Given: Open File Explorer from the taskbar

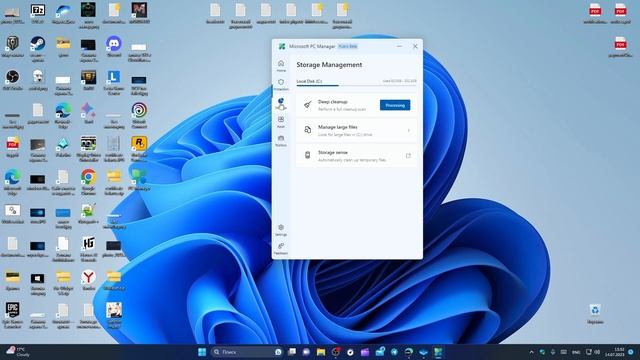Looking at the screenshot, I should [x=321, y=352].
